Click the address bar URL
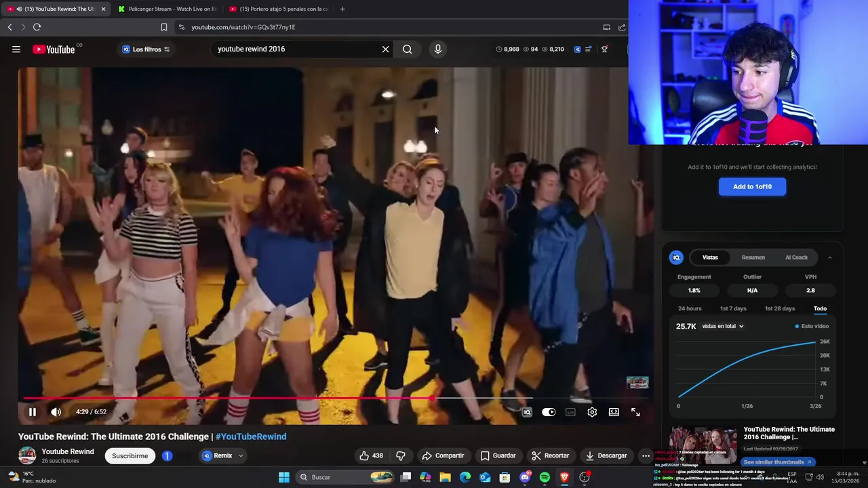This screenshot has width=868, height=488. point(243,27)
